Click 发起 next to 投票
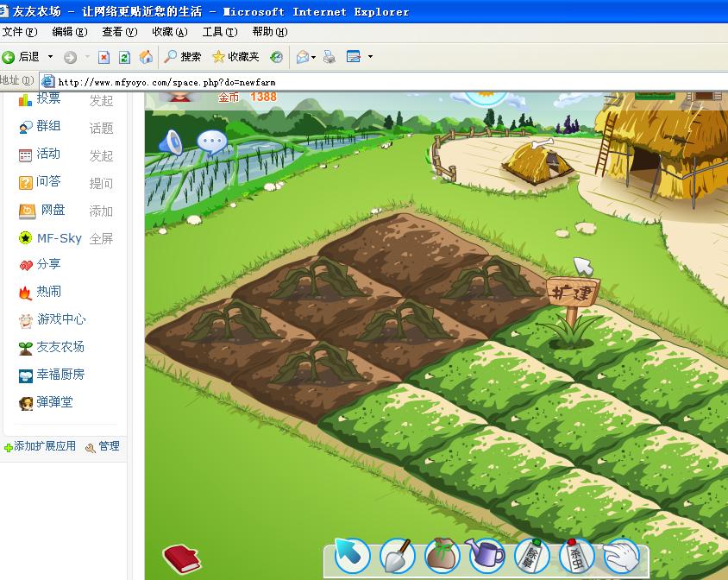The height and width of the screenshot is (580, 728). (x=101, y=100)
